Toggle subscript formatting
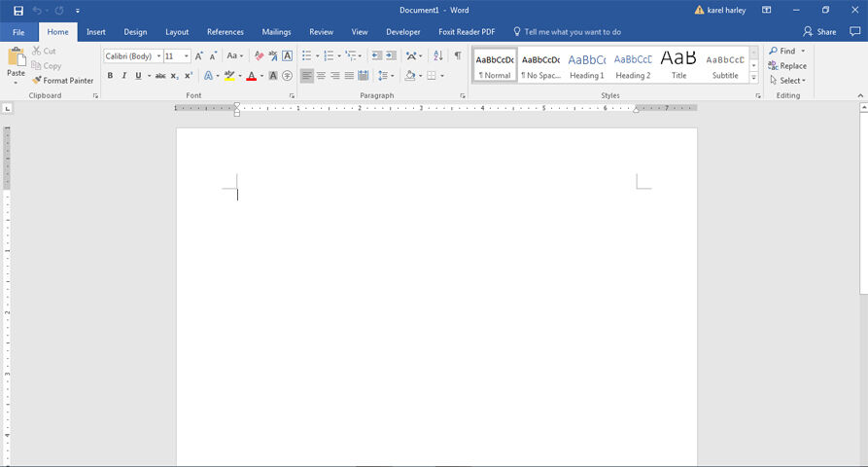 pos(174,75)
